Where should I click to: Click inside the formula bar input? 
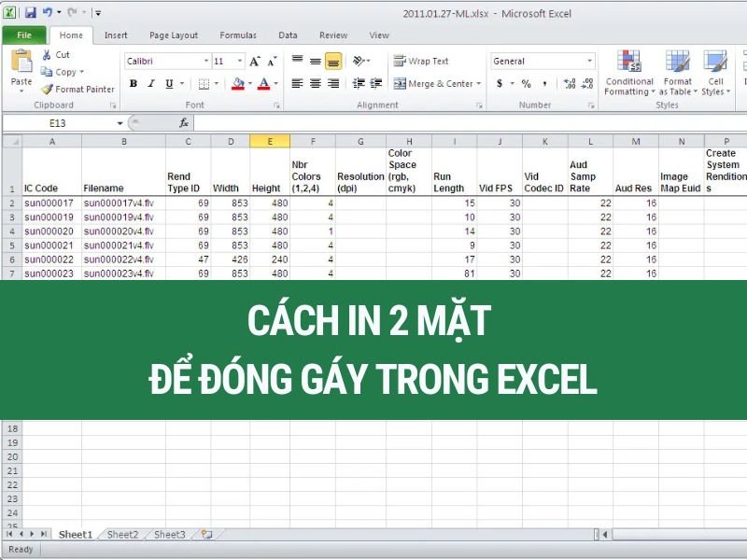[470, 123]
